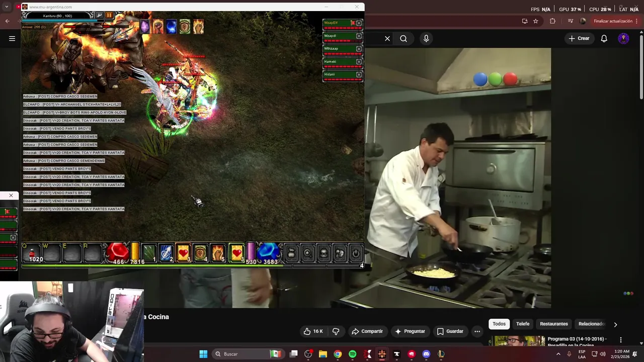Select the Telefe filter chip

[x=523, y=324]
